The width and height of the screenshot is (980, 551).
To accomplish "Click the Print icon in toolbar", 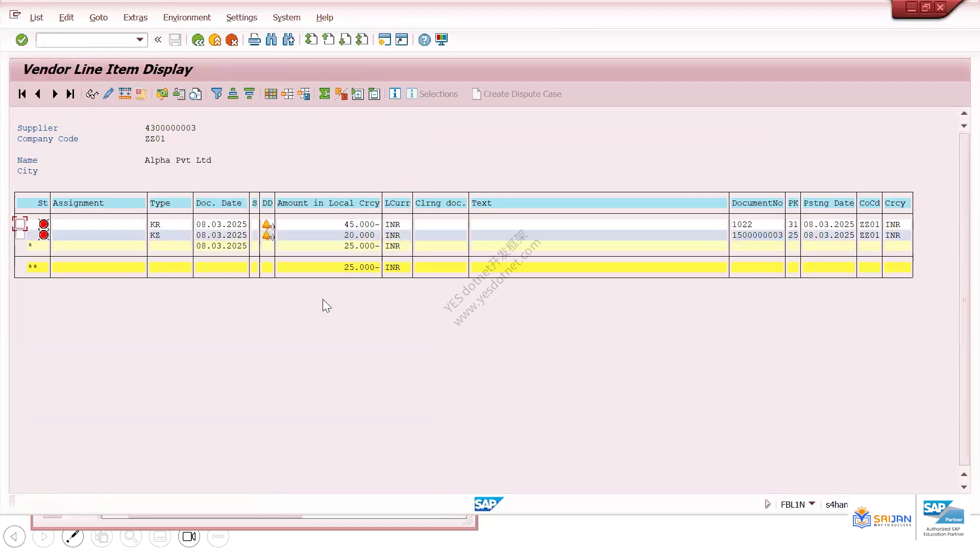I will pos(254,40).
